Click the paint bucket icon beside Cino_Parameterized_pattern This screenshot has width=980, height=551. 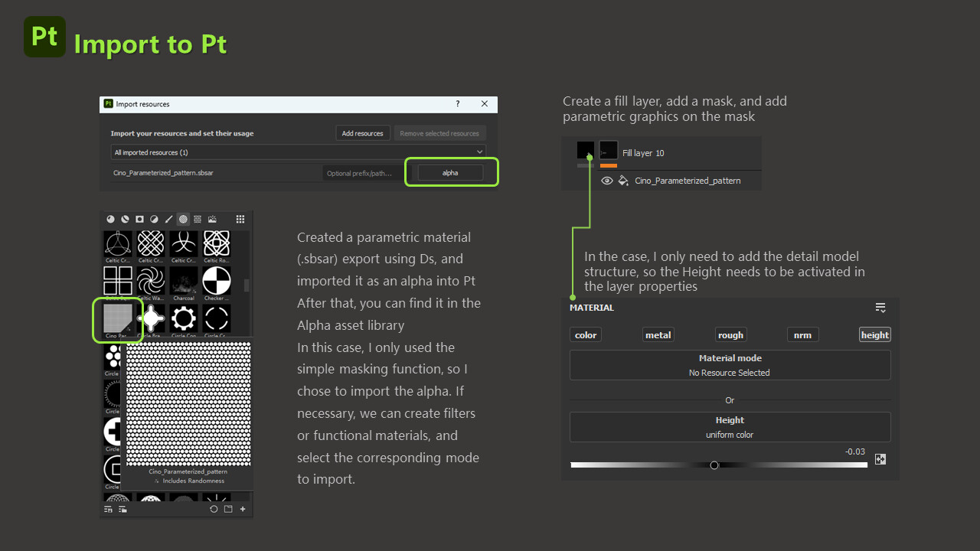point(623,181)
